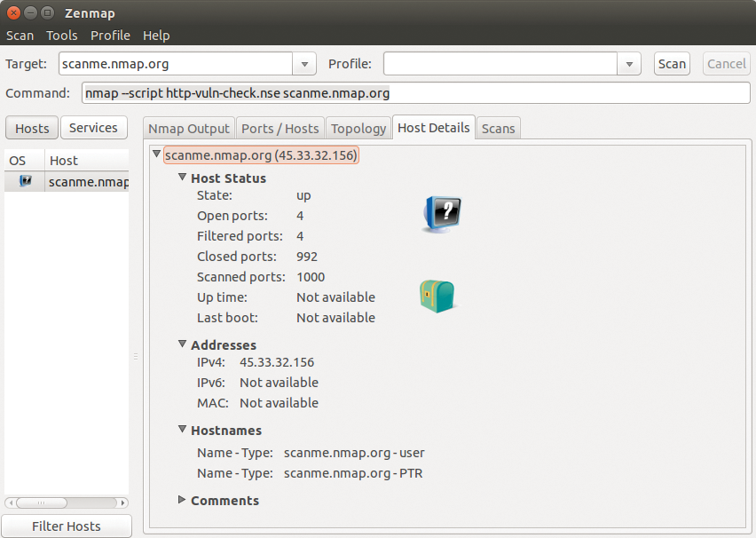Collapse the scanme.nmap.org host tree

click(157, 154)
